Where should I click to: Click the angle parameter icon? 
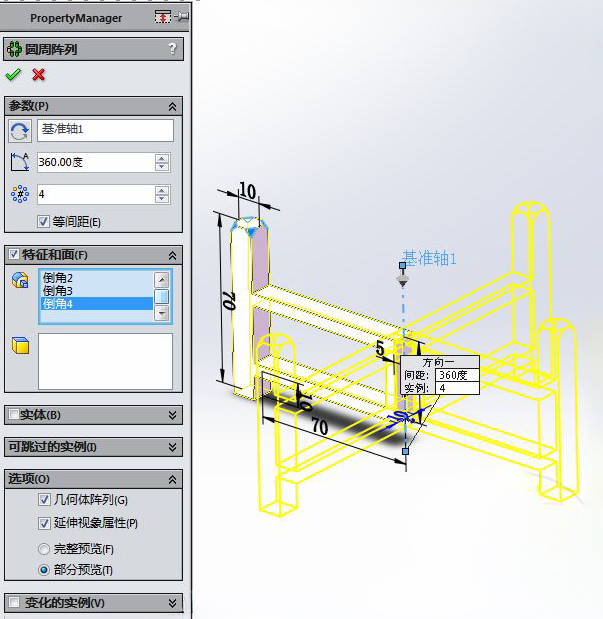pos(20,162)
